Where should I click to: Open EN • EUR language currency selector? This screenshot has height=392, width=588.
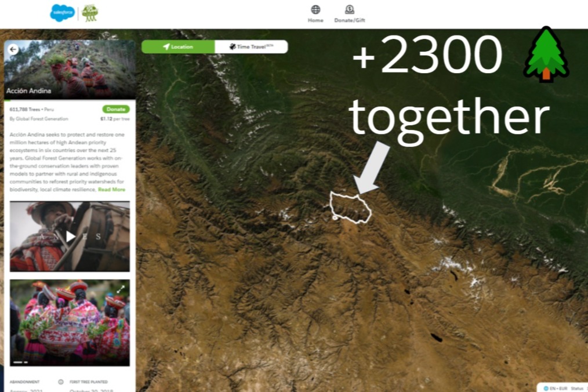pyautogui.click(x=556, y=389)
